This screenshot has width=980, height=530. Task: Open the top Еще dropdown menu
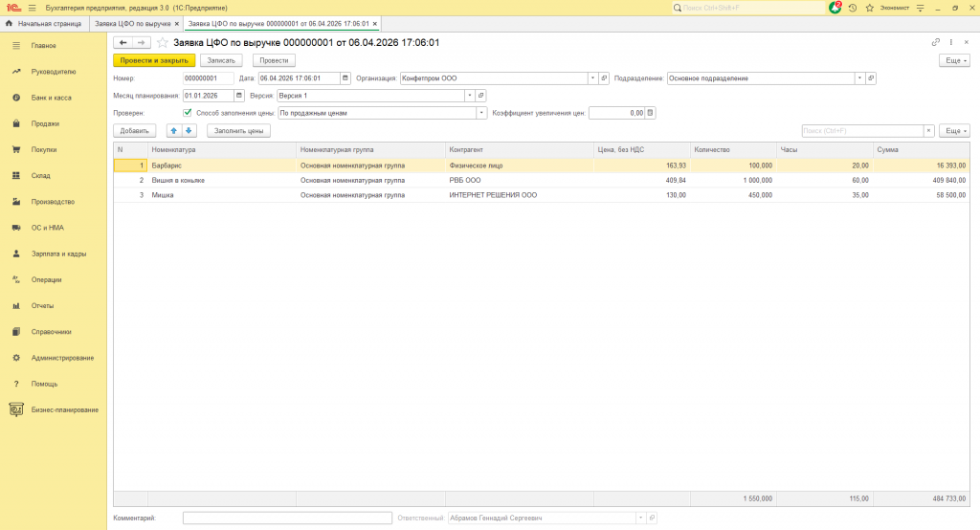pyautogui.click(x=954, y=60)
